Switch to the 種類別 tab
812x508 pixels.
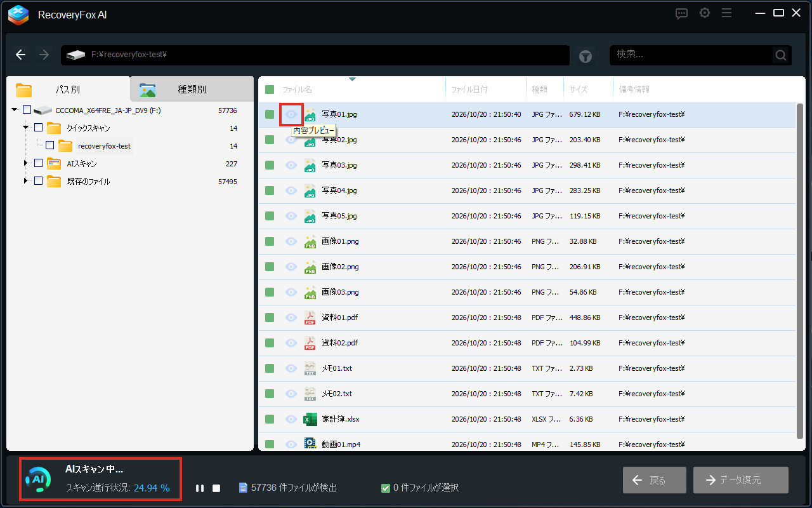(x=192, y=90)
